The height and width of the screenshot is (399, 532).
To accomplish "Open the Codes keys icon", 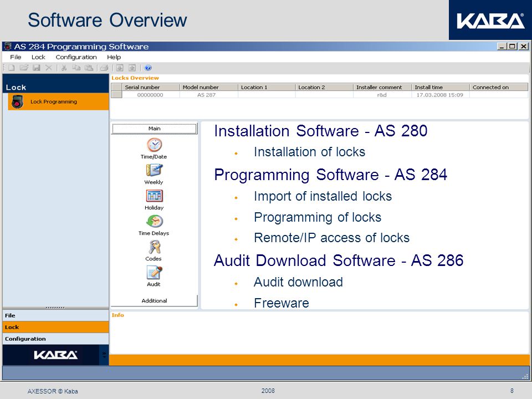I will 155,247.
